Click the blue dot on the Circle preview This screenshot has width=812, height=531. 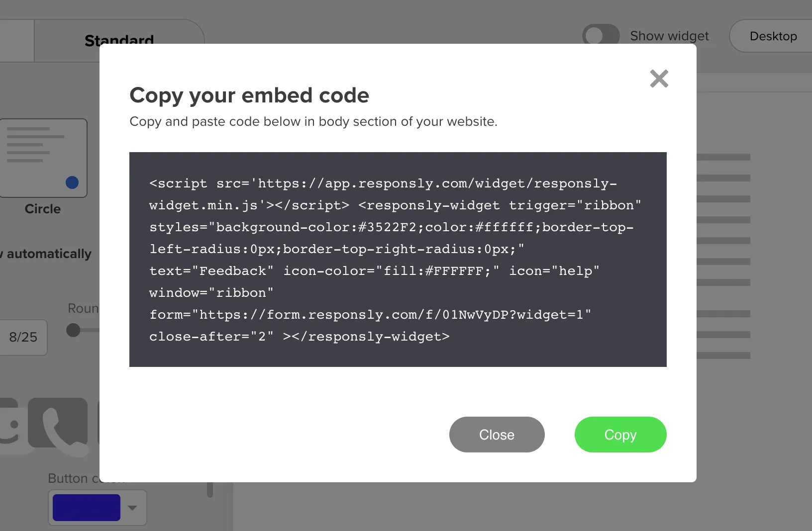pyautogui.click(x=72, y=182)
